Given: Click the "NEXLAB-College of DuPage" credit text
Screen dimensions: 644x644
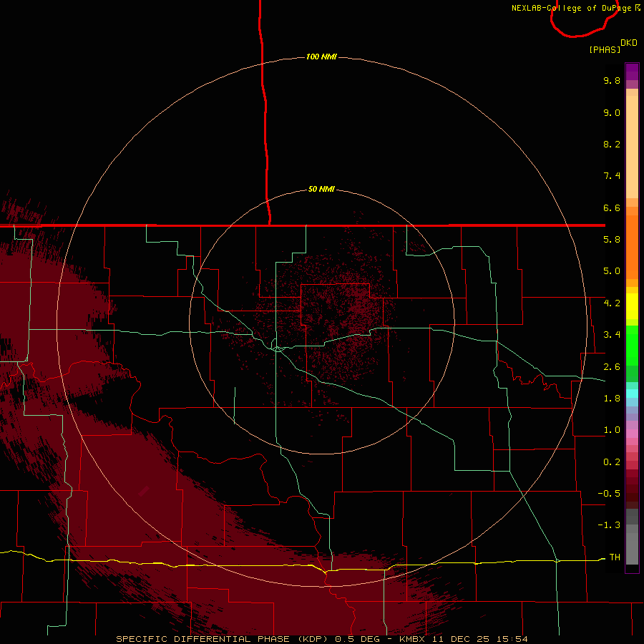Looking at the screenshot, I should point(573,8).
